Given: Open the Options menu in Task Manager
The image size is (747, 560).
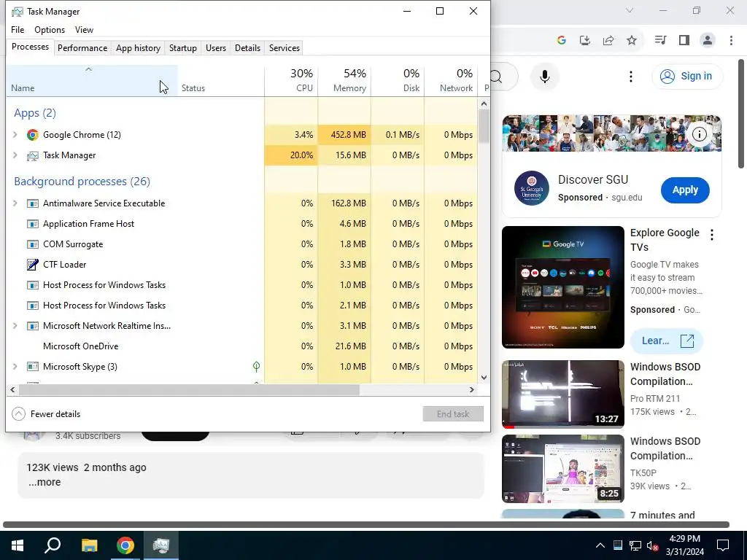Looking at the screenshot, I should pos(50,29).
